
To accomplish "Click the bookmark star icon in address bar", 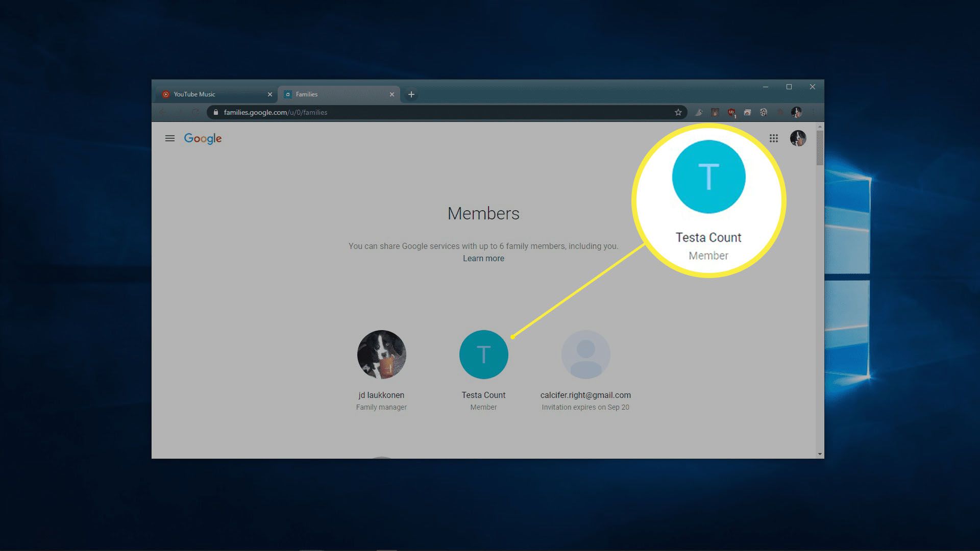I will click(678, 112).
